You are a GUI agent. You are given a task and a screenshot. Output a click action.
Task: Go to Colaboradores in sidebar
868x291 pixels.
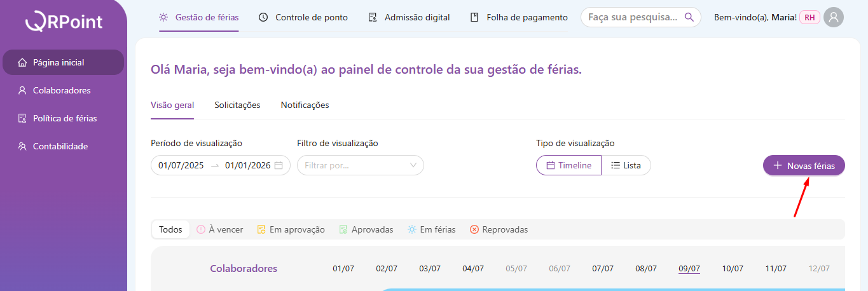[62, 90]
